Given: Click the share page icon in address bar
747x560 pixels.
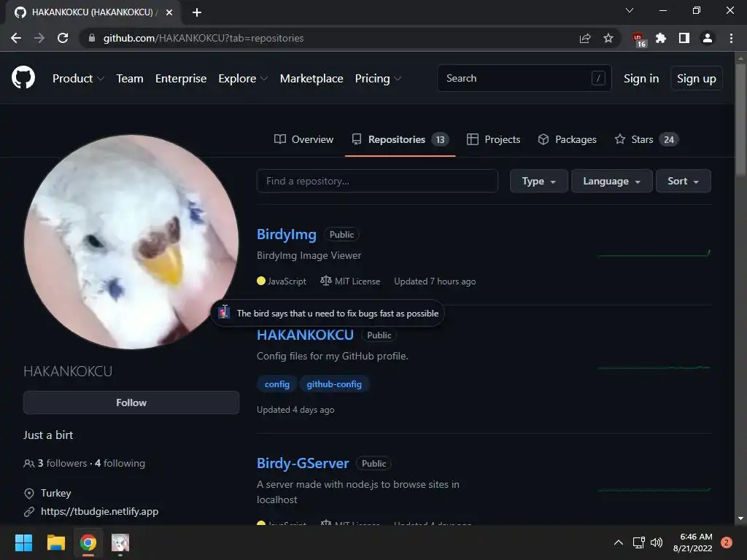Looking at the screenshot, I should (x=585, y=38).
